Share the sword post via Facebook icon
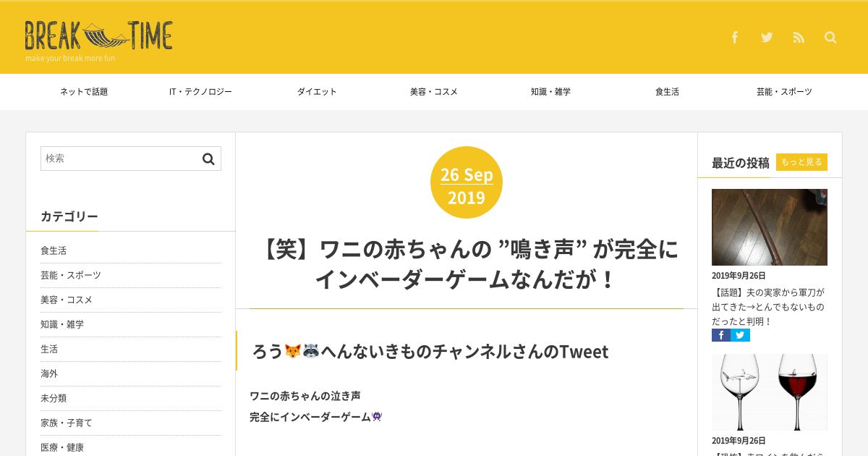The height and width of the screenshot is (456, 868). (x=721, y=335)
